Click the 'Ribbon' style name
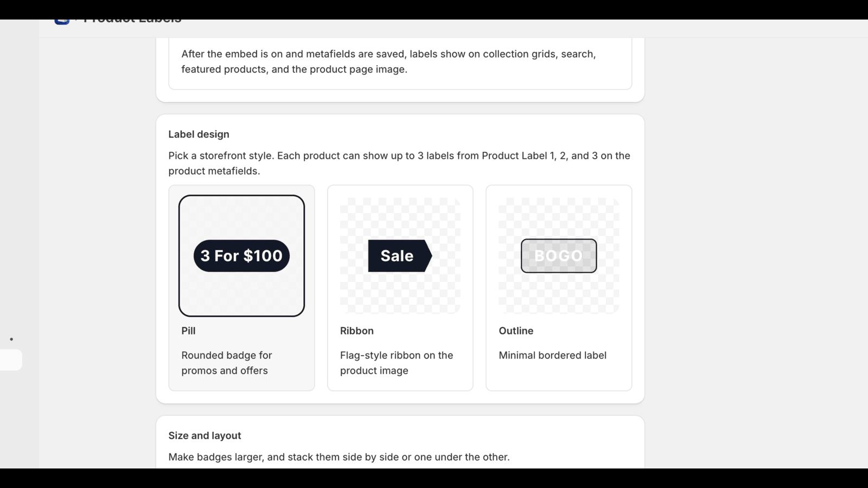This screenshot has height=488, width=868. (357, 331)
